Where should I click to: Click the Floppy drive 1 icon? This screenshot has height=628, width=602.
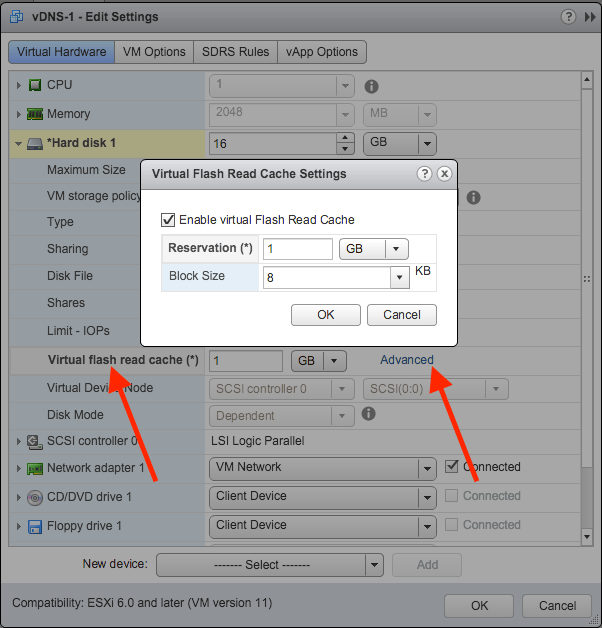pos(35,527)
